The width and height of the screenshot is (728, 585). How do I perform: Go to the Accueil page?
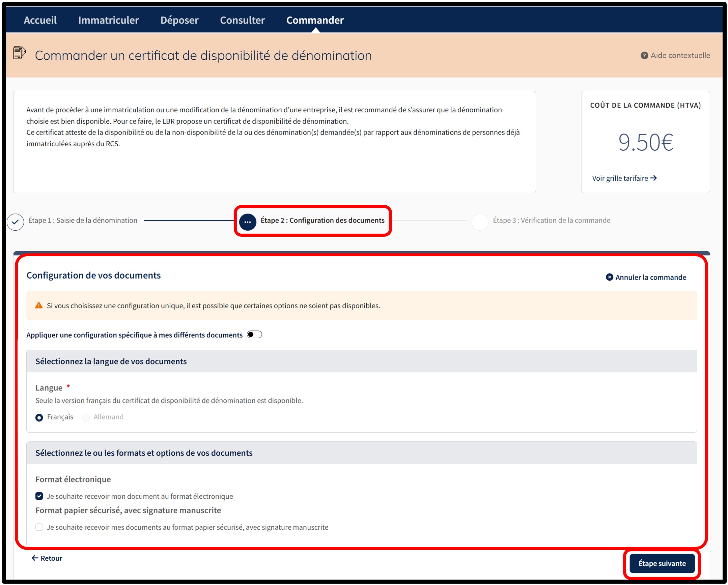40,20
